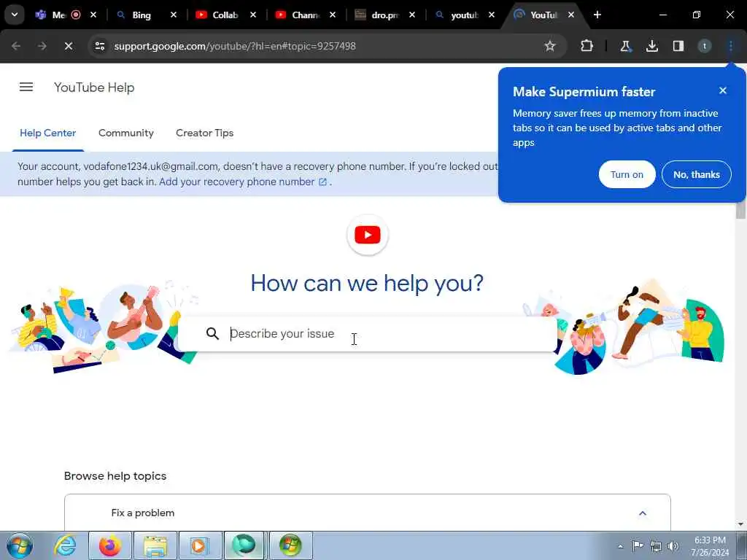This screenshot has height=560, width=747.
Task: Switch to the dro.pn tab
Action: click(x=384, y=15)
